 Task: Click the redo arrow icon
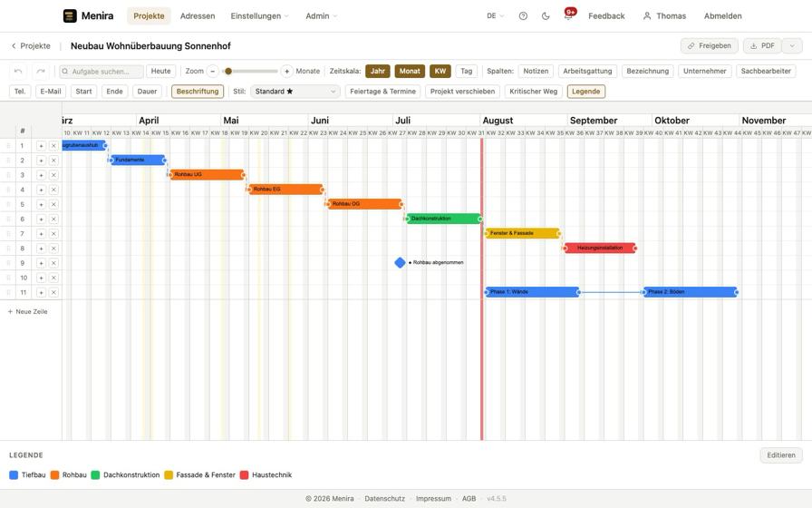coord(41,71)
